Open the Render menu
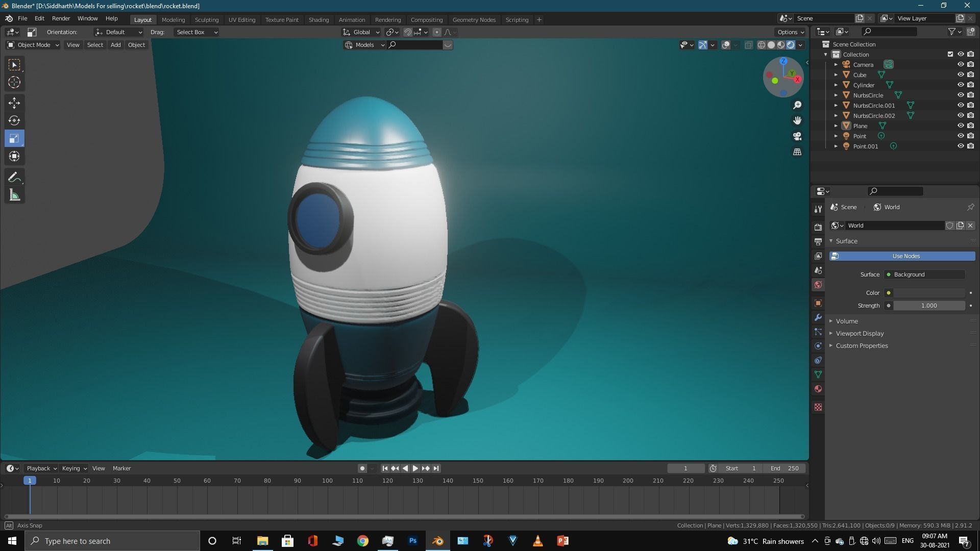 point(61,18)
